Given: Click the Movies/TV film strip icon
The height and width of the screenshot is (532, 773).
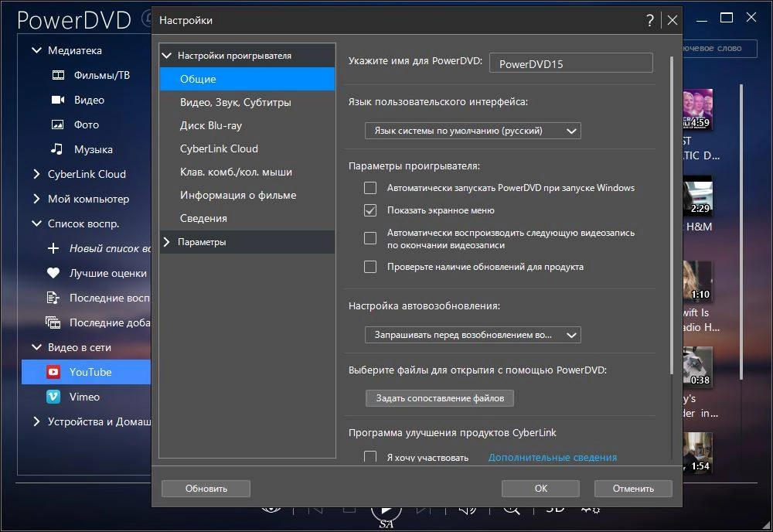Looking at the screenshot, I should point(58,75).
